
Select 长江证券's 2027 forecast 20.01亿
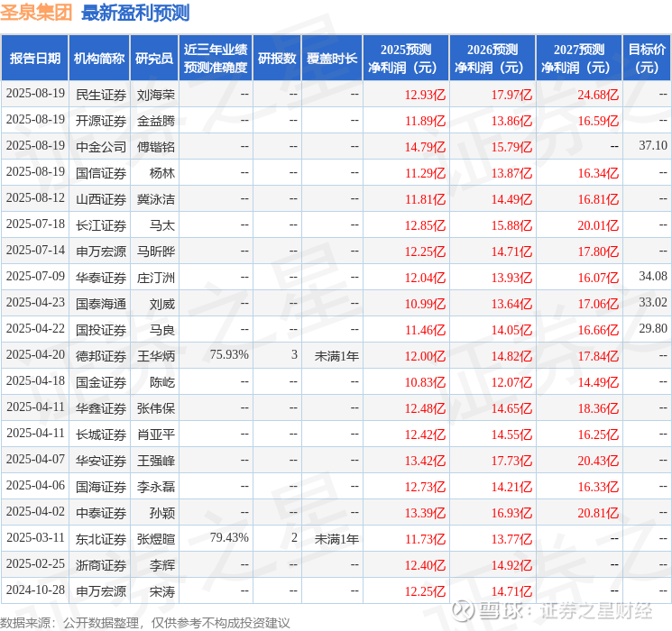598,225
